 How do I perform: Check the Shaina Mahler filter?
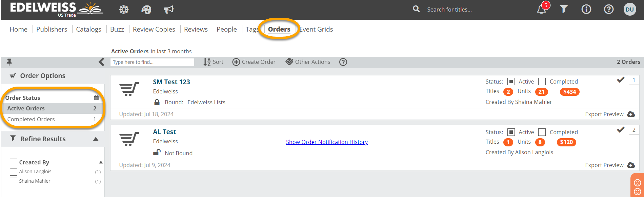pyautogui.click(x=14, y=181)
